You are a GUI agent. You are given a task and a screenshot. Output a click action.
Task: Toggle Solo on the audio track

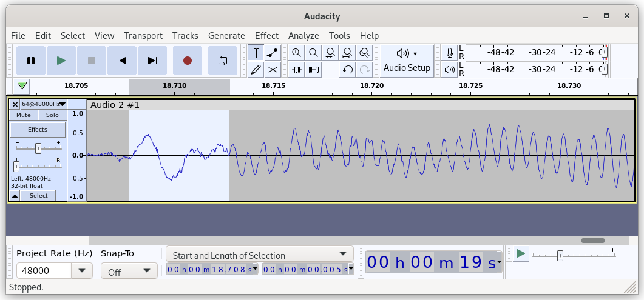pos(52,115)
